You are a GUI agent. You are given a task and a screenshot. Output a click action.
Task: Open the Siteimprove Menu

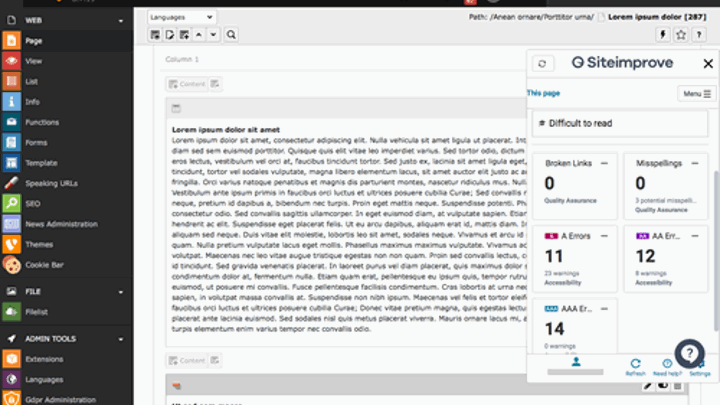pos(695,93)
